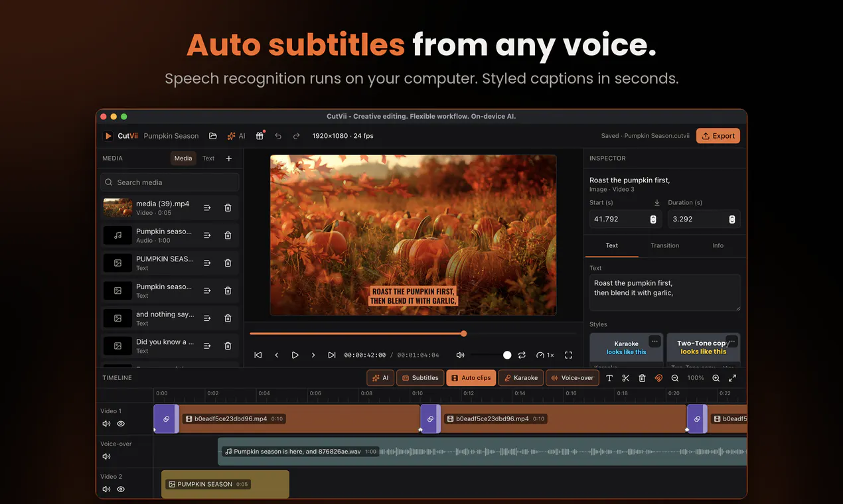Click the preview volume speaker icon
Image resolution: width=843 pixels, height=504 pixels.
(461, 355)
